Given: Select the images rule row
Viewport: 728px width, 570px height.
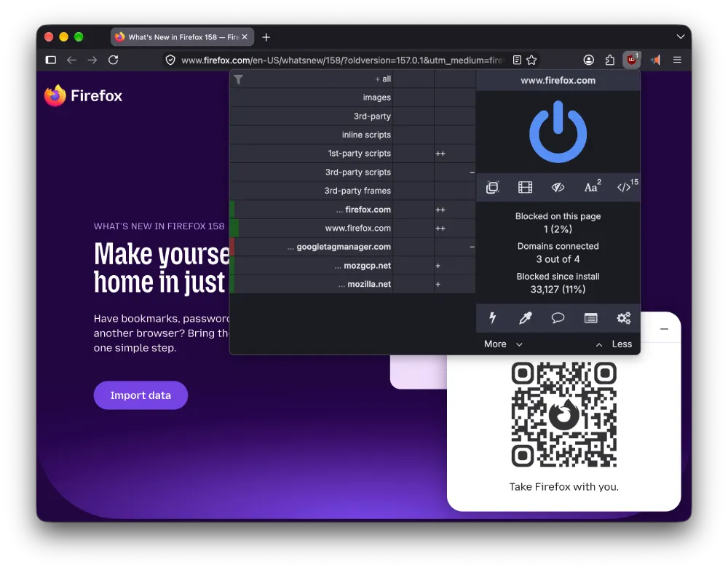Looking at the screenshot, I should [353, 98].
